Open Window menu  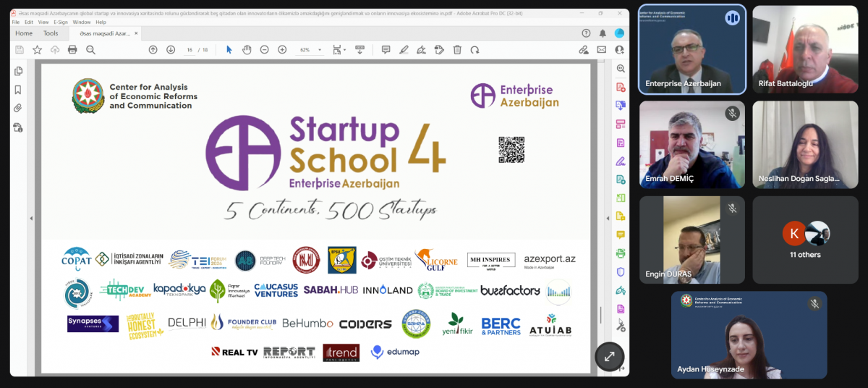[x=82, y=22]
